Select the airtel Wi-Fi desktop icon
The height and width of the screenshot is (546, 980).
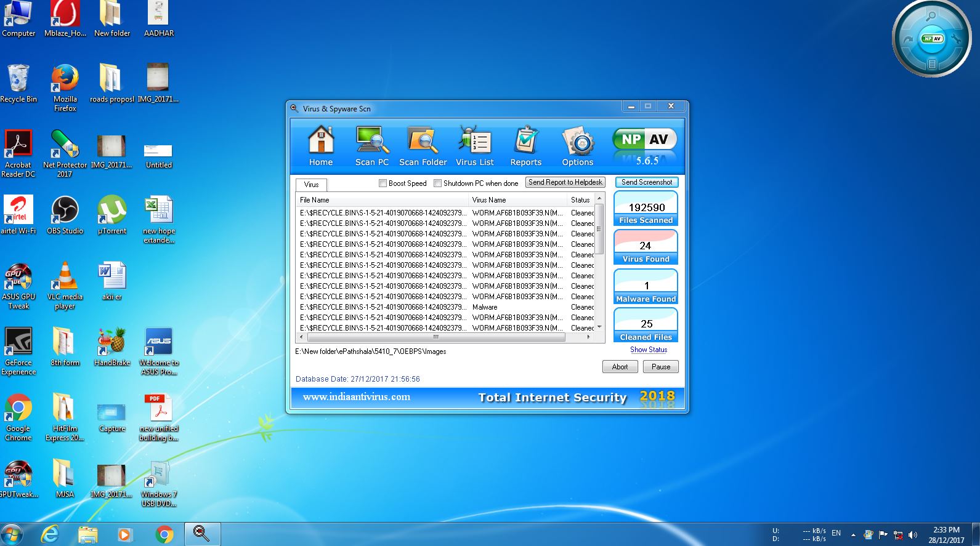coord(18,215)
